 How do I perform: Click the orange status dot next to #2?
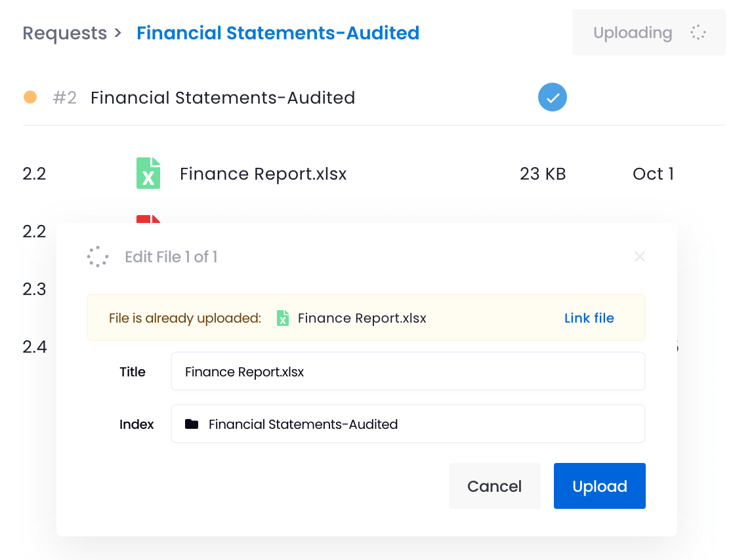tap(30, 97)
